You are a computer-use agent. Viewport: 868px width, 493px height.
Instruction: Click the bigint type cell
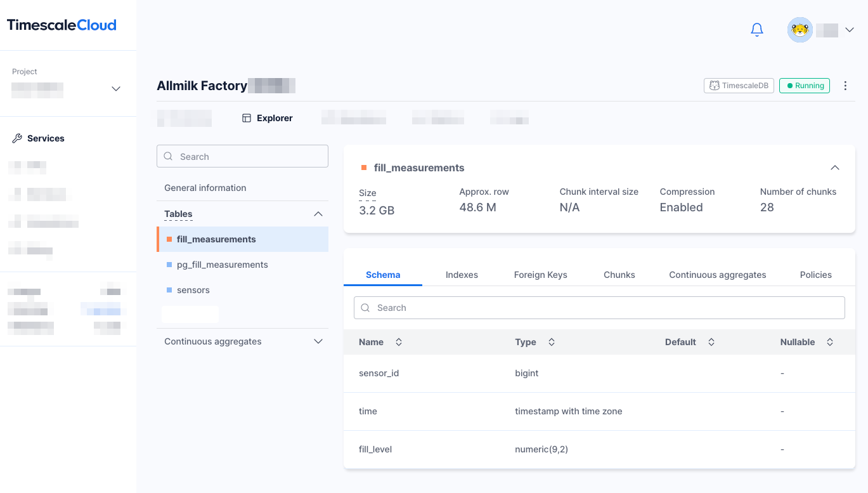[x=527, y=373]
